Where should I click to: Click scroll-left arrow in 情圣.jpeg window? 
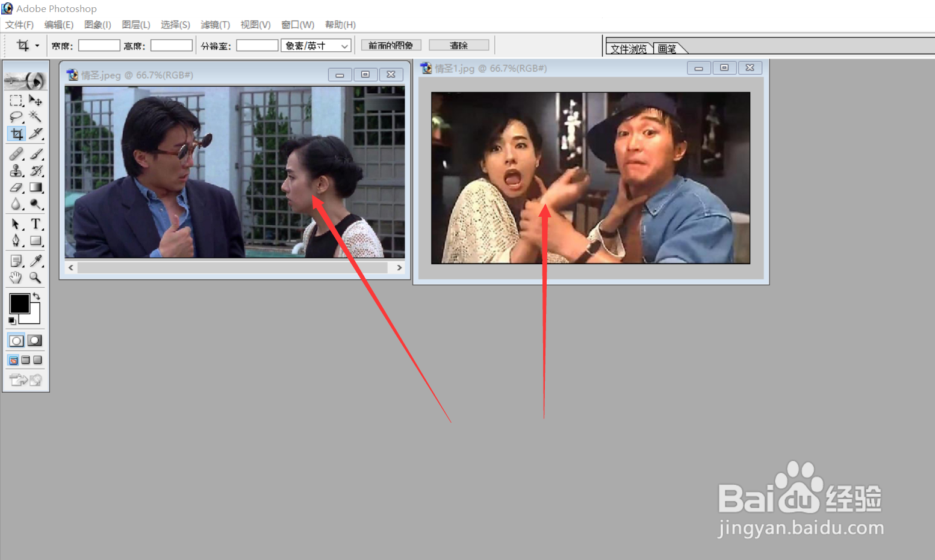pos(71,267)
